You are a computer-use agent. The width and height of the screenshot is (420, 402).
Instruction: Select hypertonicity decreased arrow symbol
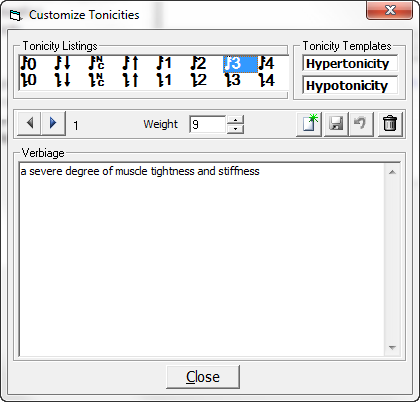63,63
